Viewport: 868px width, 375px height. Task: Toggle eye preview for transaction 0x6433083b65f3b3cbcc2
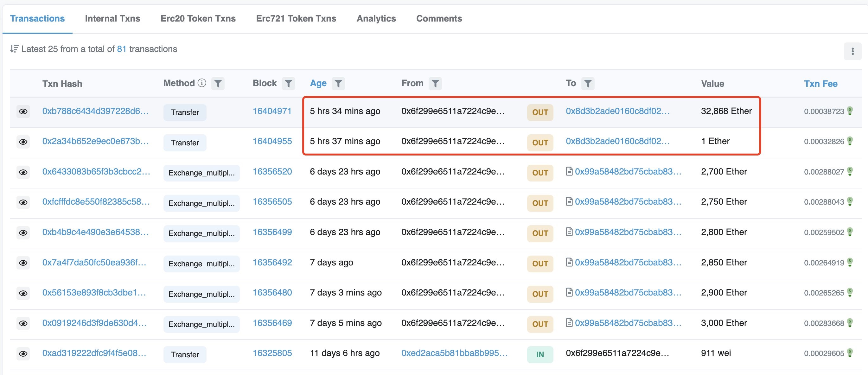pyautogui.click(x=23, y=172)
